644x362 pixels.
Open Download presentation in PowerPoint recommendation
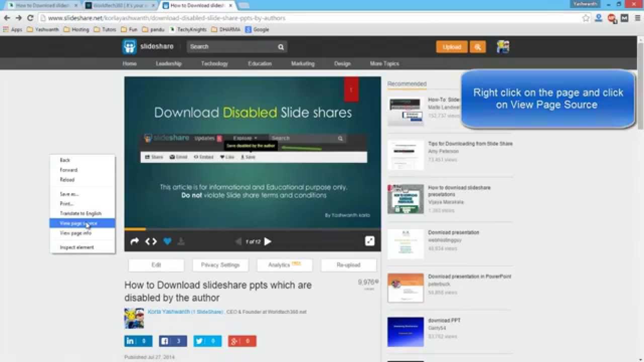[x=469, y=277]
